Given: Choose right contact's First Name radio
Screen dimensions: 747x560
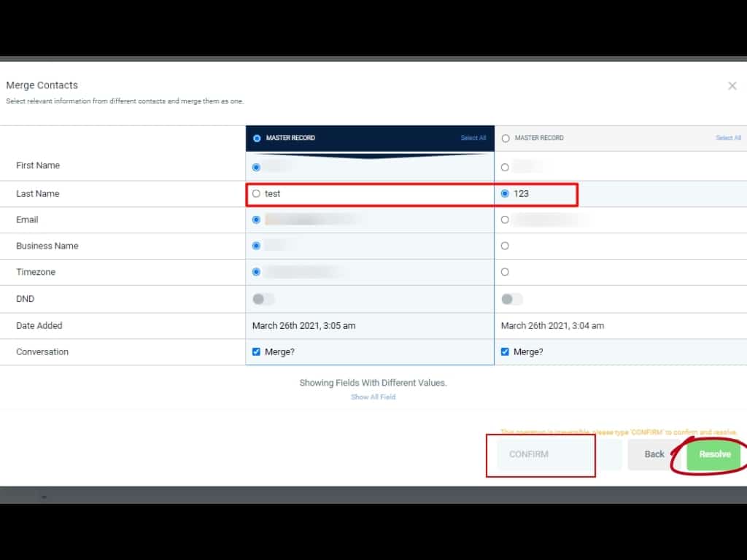Looking at the screenshot, I should [505, 167].
